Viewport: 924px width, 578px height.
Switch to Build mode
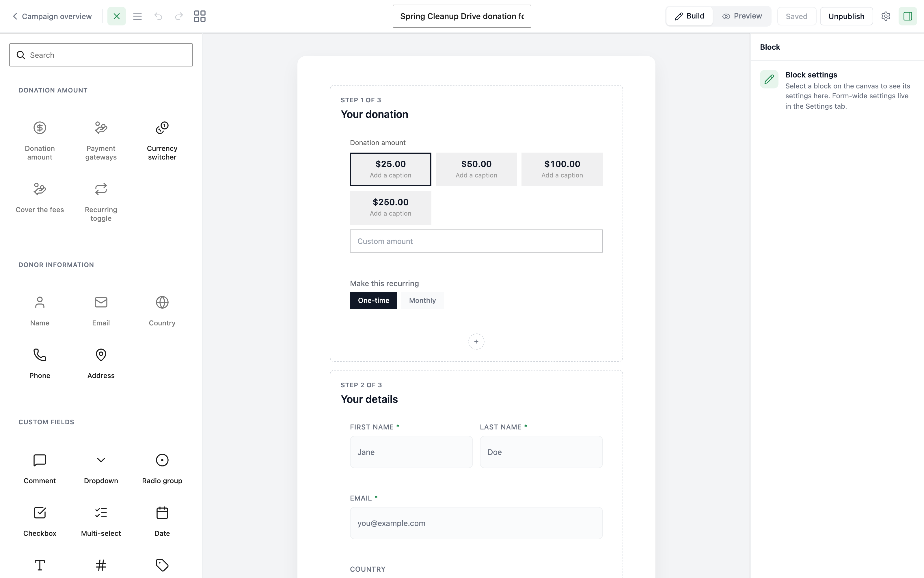coord(690,16)
